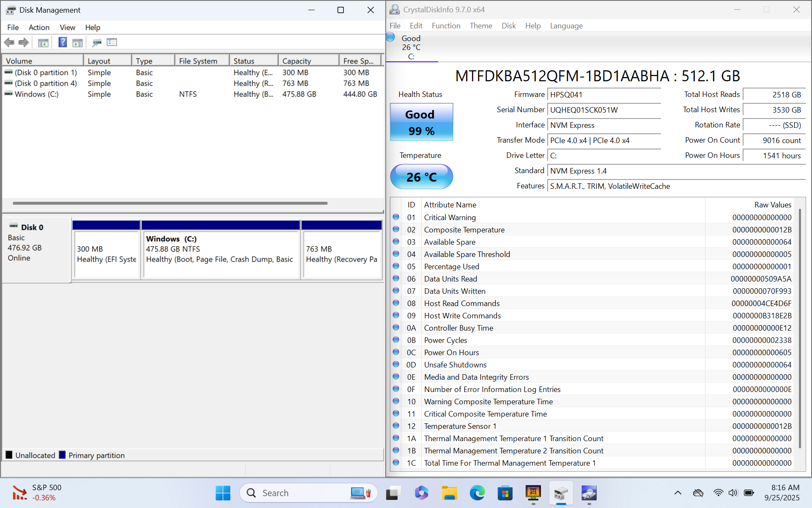Toggle the Show/Hide Action Pane icon
Image resolution: width=812 pixels, height=508 pixels.
pyautogui.click(x=77, y=42)
